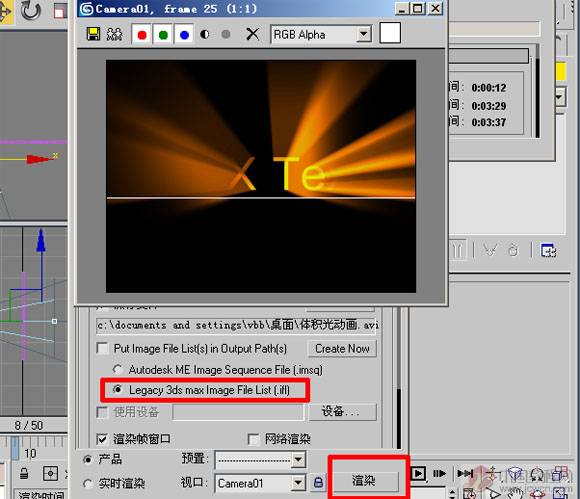This screenshot has width=580, height=499.
Task: Toggle the green channel display
Action: [163, 35]
